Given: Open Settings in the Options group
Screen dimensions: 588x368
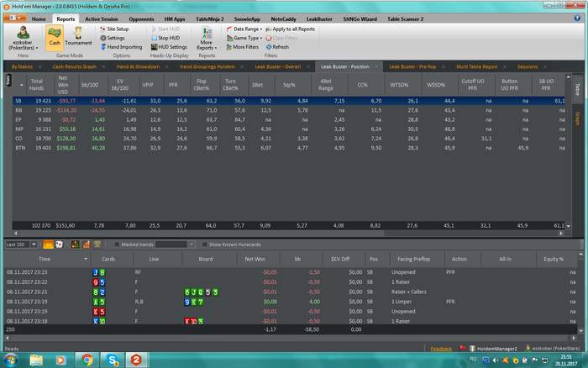Looking at the screenshot, I should tap(112, 38).
